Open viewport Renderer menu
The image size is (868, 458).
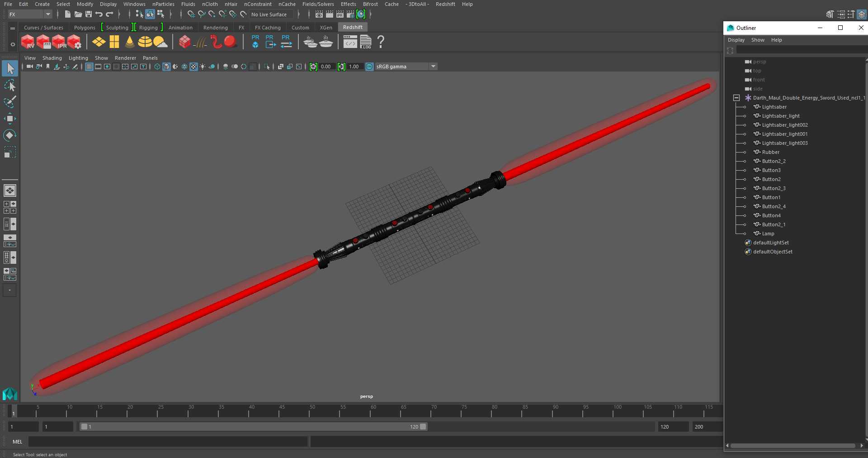pyautogui.click(x=125, y=58)
